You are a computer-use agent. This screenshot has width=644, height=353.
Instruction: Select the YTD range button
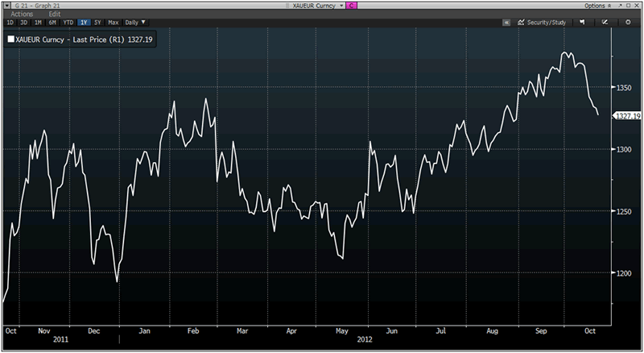[x=68, y=23]
